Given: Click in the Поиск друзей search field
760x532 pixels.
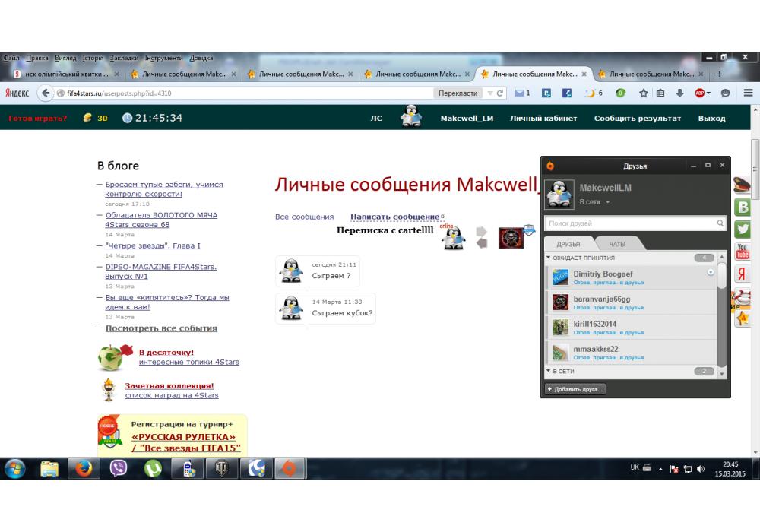Looking at the screenshot, I should tap(635, 223).
